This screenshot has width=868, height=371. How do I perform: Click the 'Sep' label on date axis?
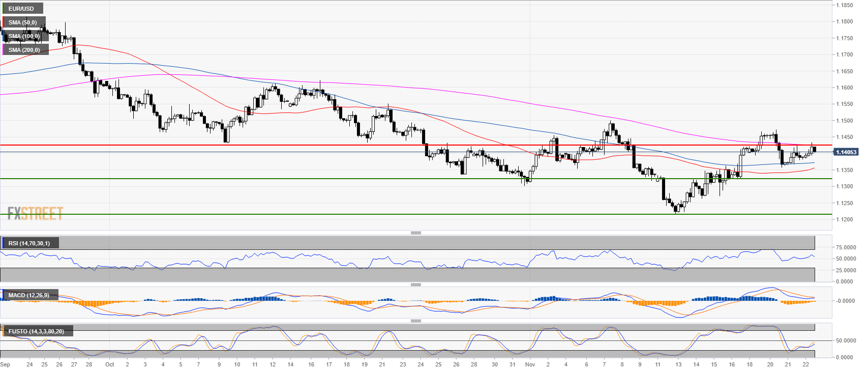click(5, 364)
